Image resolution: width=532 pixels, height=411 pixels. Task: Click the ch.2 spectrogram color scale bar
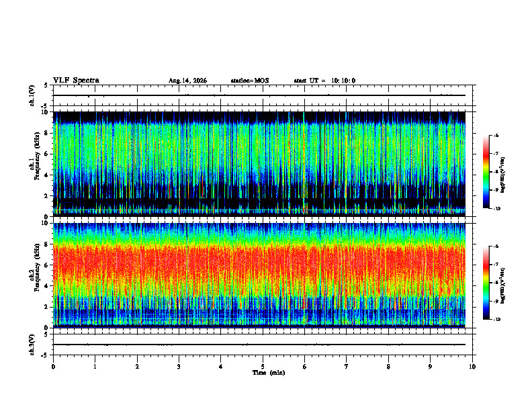486,283
